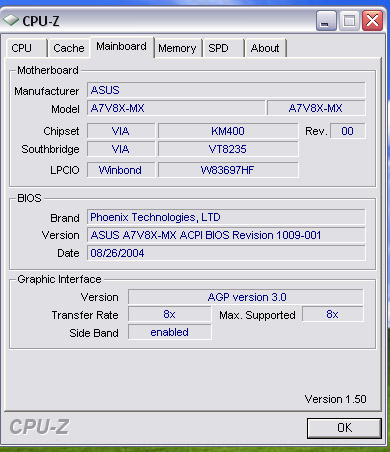The width and height of the screenshot is (390, 452).
Task: Click the Southbridge VIA vendor value
Action: (x=121, y=149)
